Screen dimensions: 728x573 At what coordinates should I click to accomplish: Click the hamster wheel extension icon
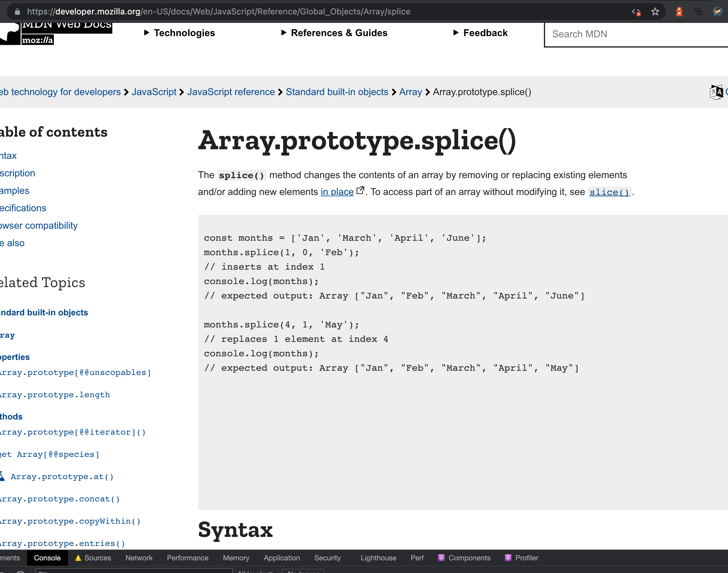point(717,12)
